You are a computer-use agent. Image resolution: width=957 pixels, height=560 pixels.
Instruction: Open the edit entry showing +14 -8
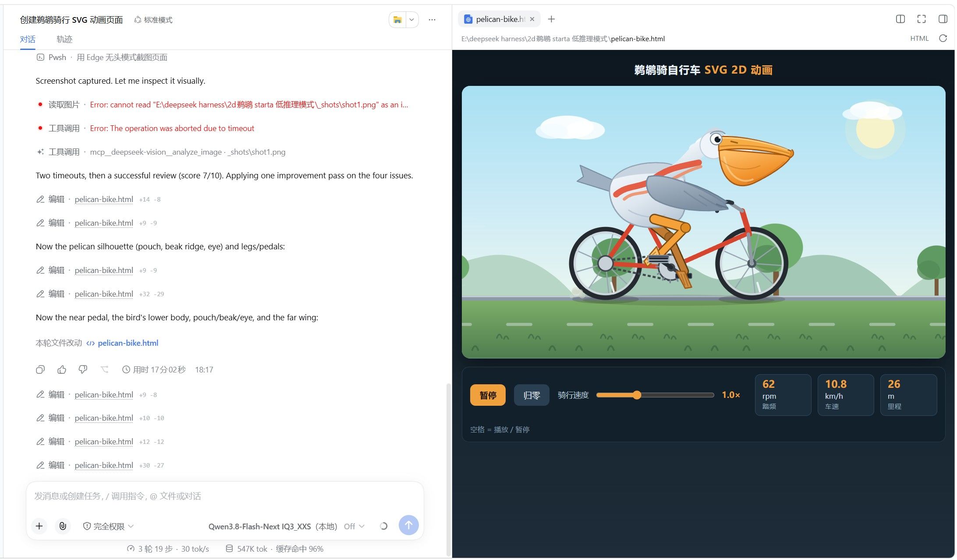pyautogui.click(x=98, y=199)
